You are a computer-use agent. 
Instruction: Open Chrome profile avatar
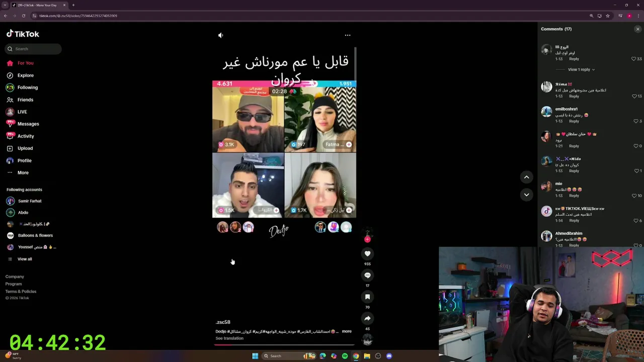629,16
